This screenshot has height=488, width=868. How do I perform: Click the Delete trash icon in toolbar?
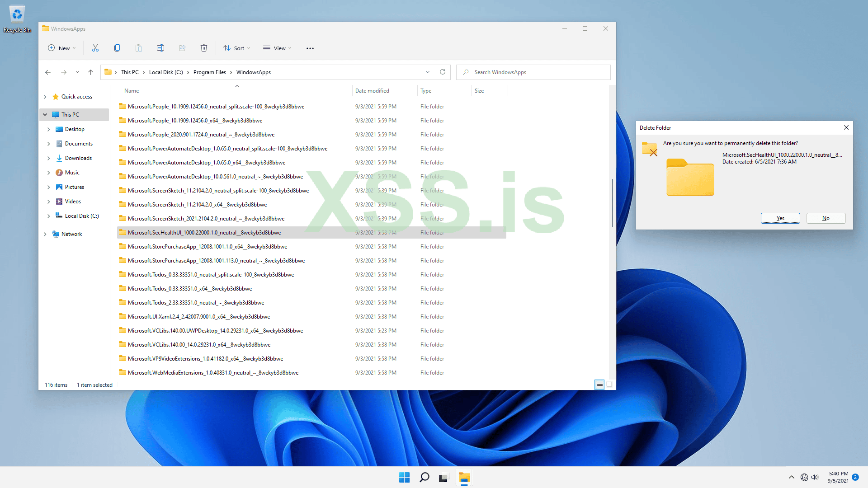click(204, 48)
